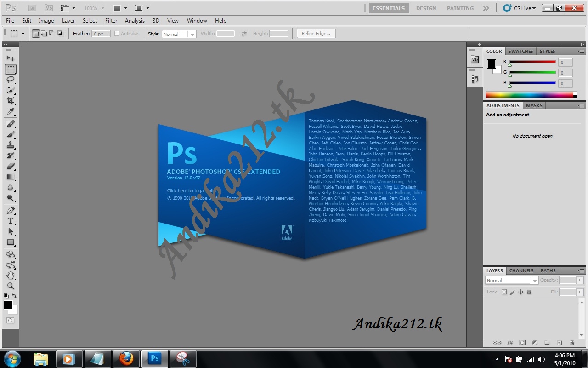Select the Gradient tool
This screenshot has height=368, width=588.
(x=11, y=177)
